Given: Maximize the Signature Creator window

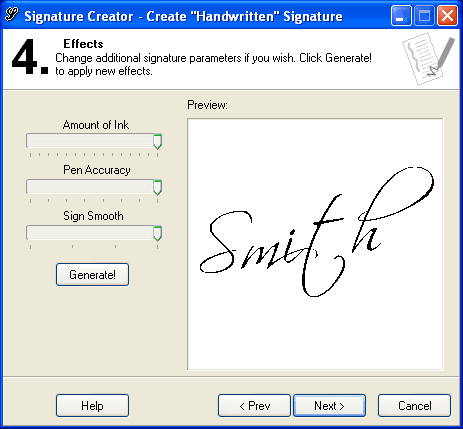Looking at the screenshot, I should pyautogui.click(x=424, y=16).
